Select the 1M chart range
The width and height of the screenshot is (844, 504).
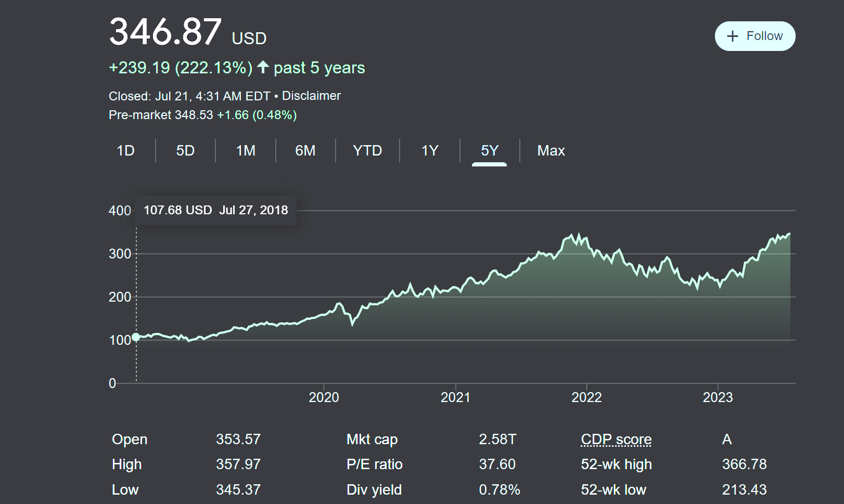coord(246,151)
